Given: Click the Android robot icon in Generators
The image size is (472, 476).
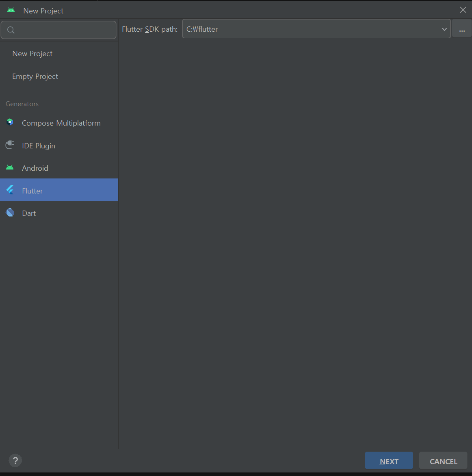Looking at the screenshot, I should pos(10,167).
